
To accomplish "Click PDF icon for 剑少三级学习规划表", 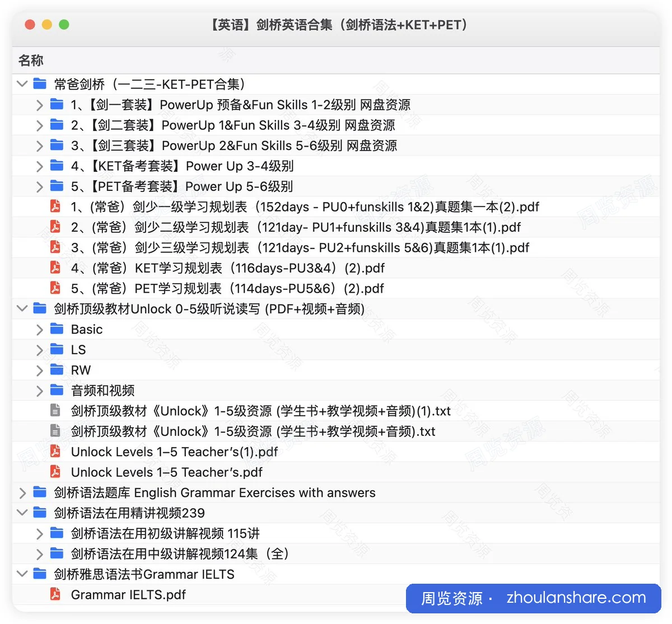I will pos(55,247).
